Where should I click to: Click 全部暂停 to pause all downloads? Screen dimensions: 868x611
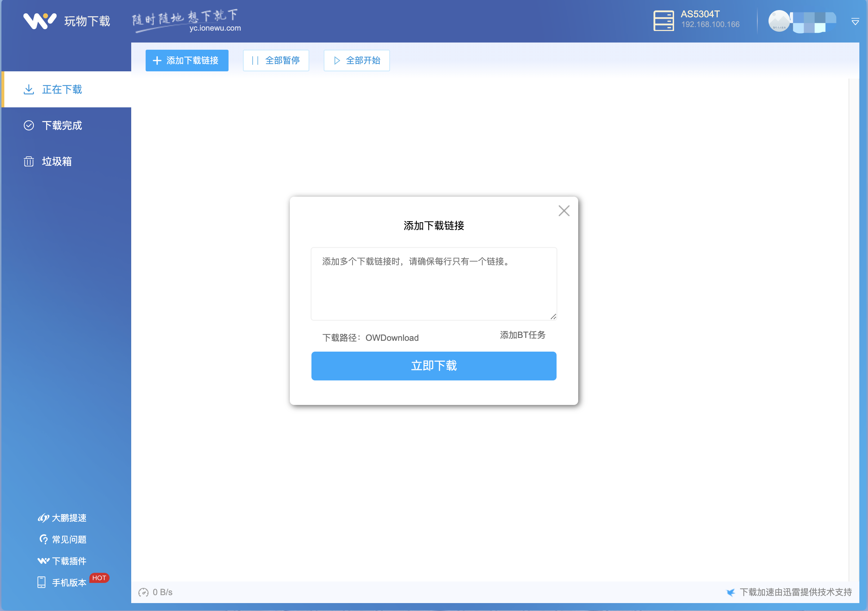(x=276, y=61)
